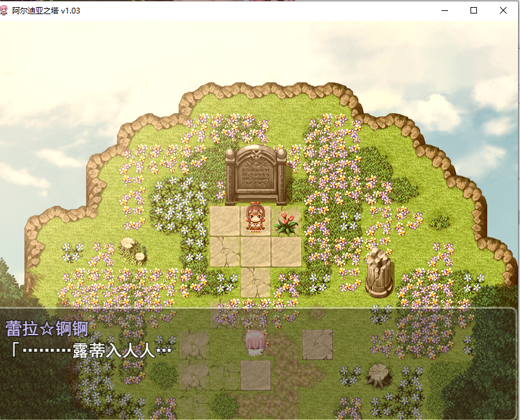Screen dimensions: 520x420
Task: Click the engraved stone monument
Action: 255,176
